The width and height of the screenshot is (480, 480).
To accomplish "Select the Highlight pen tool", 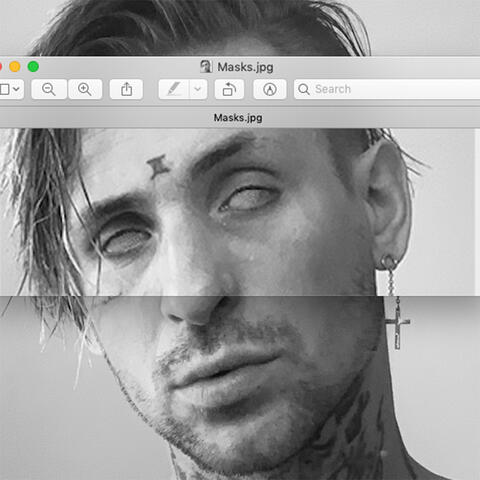I will pos(174,89).
